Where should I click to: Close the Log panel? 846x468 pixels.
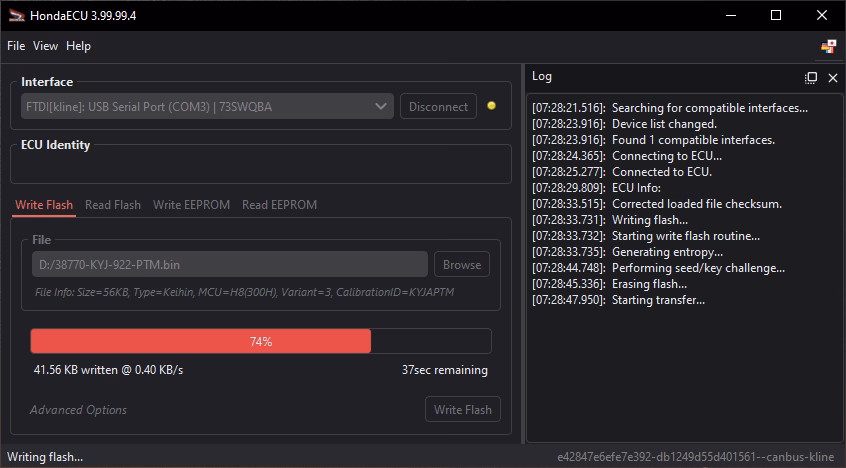click(832, 77)
